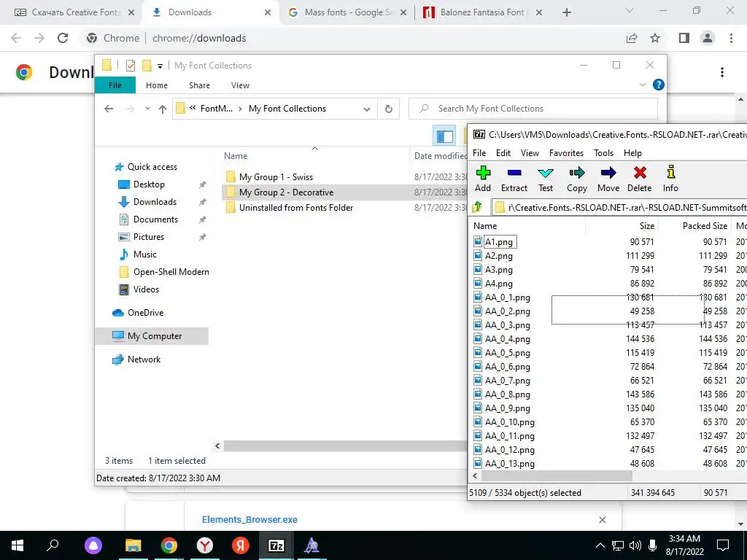The image size is (747, 560).
Task: Toggle the Explorer preview pane button
Action: 444,136
